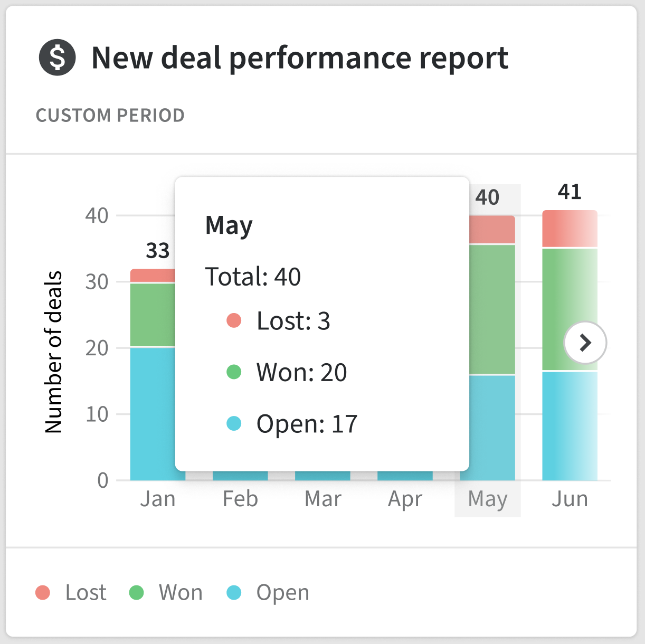Select the May axis label

(x=487, y=498)
